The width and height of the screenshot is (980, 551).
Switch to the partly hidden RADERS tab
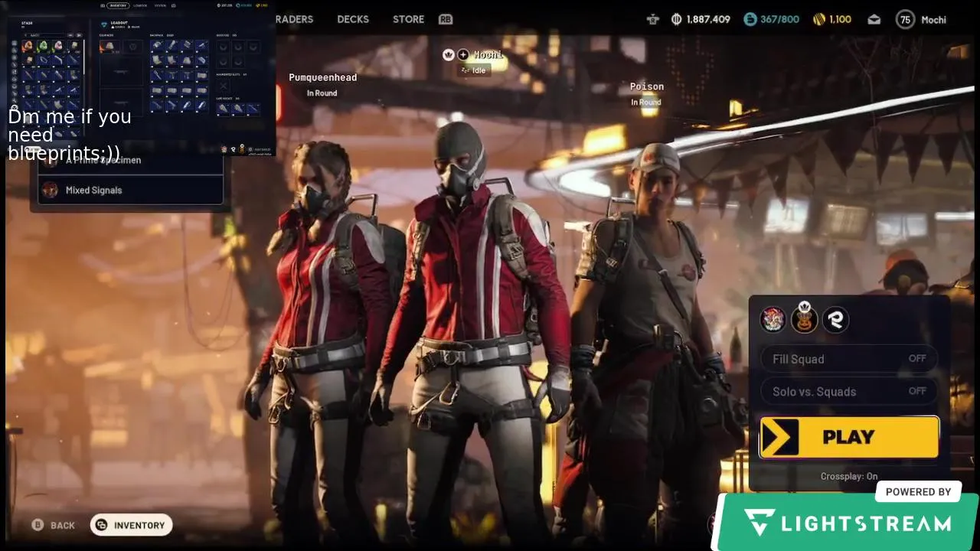[295, 19]
